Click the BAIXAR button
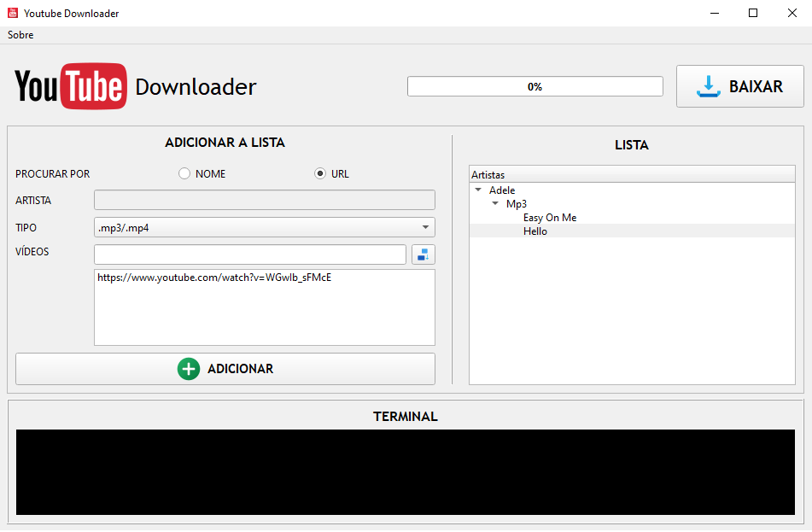 (740, 86)
